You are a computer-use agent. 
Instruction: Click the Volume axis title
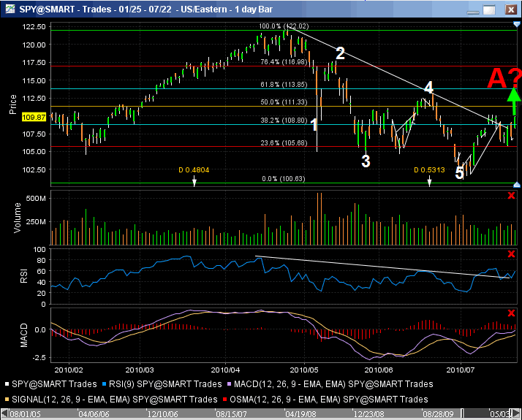[18, 218]
